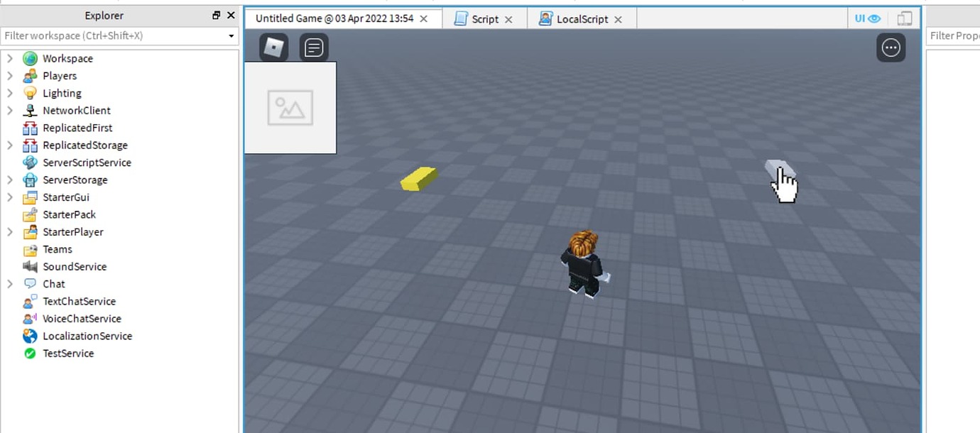Screen dimensions: 980x433
Task: Click the SoundService speaker icon in Explorer
Action: click(x=29, y=266)
